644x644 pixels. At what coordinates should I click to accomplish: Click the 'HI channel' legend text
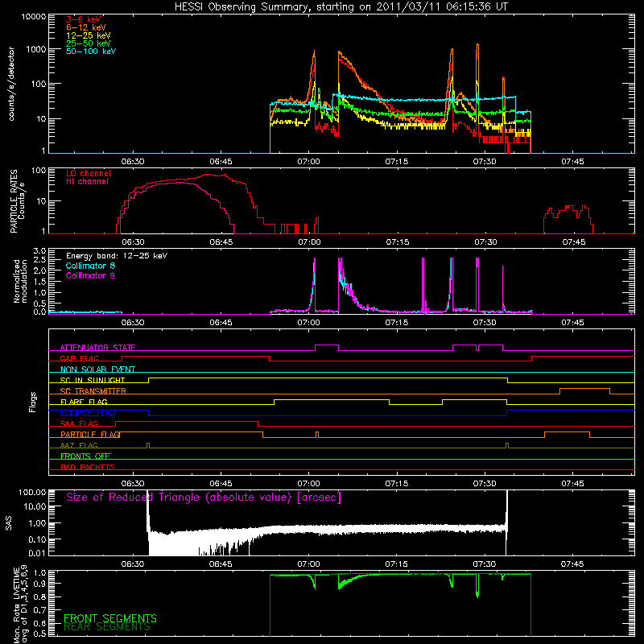(x=87, y=181)
